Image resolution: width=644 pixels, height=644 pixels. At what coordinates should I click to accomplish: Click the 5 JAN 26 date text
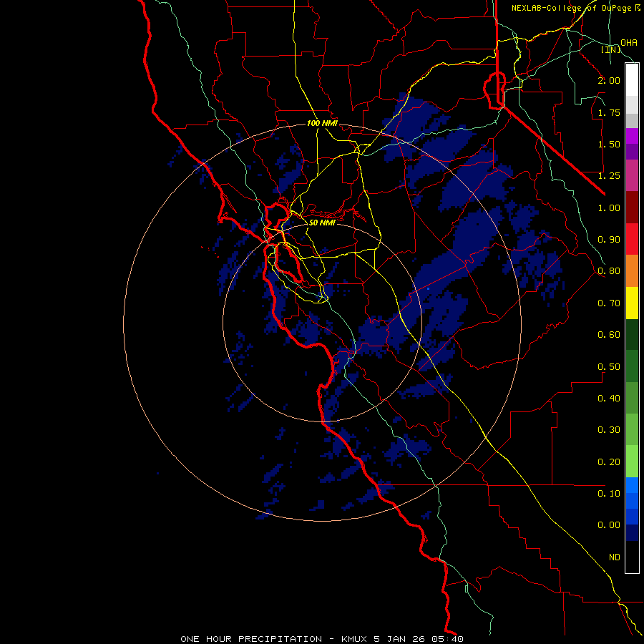click(399, 639)
